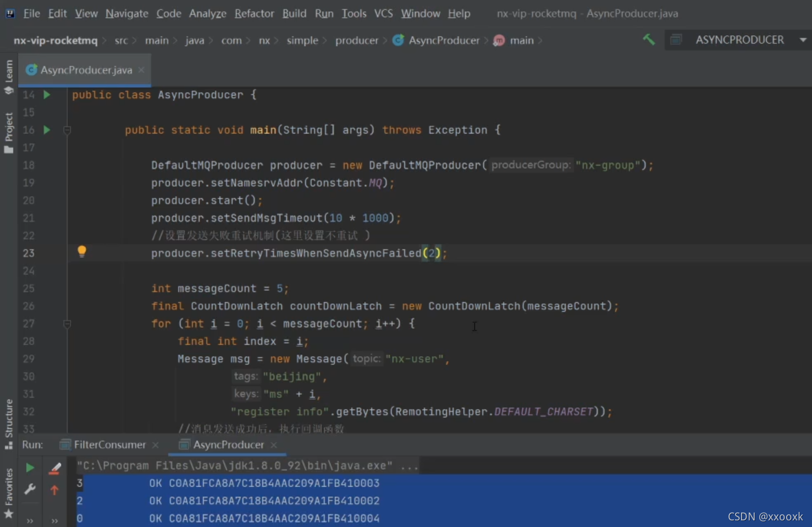Viewport: 812px width, 527px height.
Task: Open ASYNCPRODUCER run configuration dropdown
Action: 738,40
